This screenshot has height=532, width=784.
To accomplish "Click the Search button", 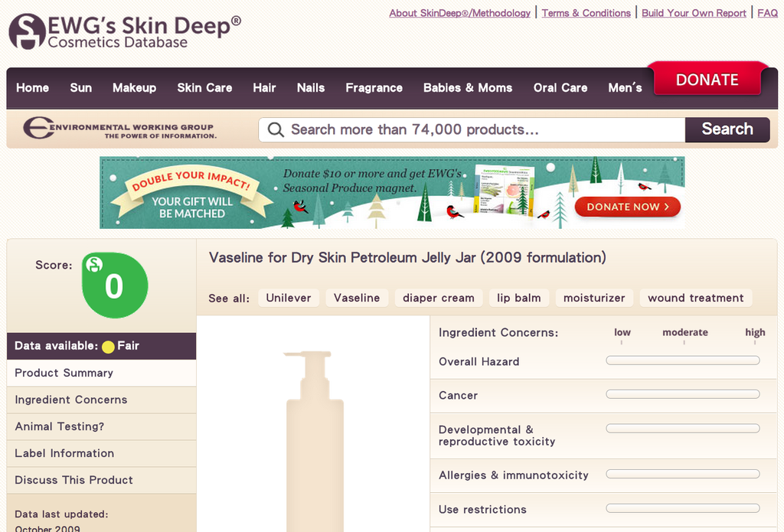I will pyautogui.click(x=727, y=129).
